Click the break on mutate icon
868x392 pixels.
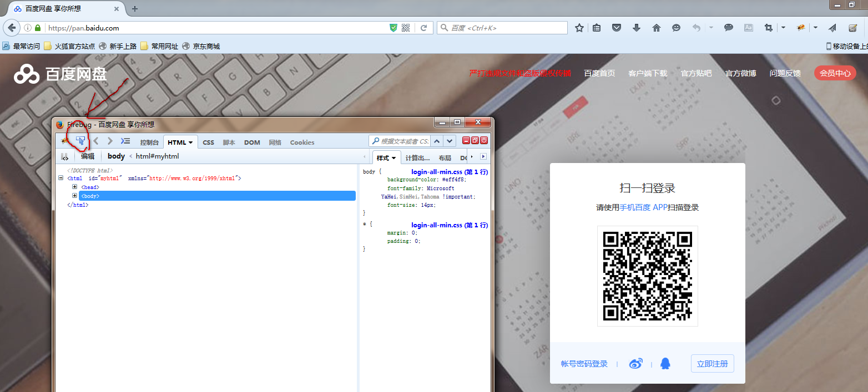65,156
